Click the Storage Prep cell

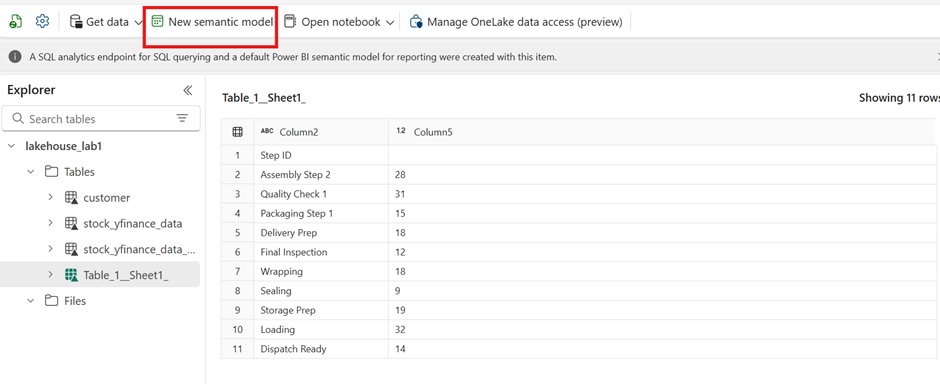click(321, 310)
